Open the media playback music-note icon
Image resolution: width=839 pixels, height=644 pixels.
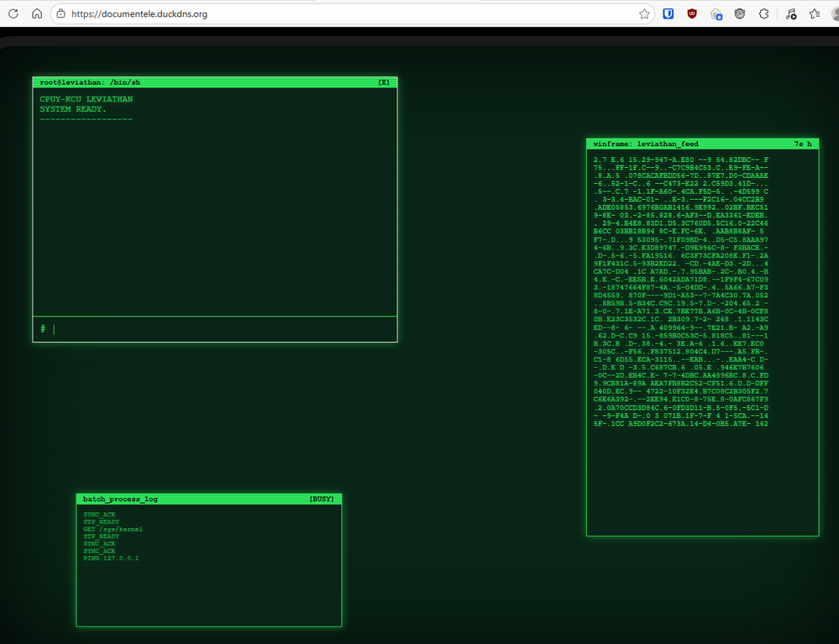click(789, 13)
